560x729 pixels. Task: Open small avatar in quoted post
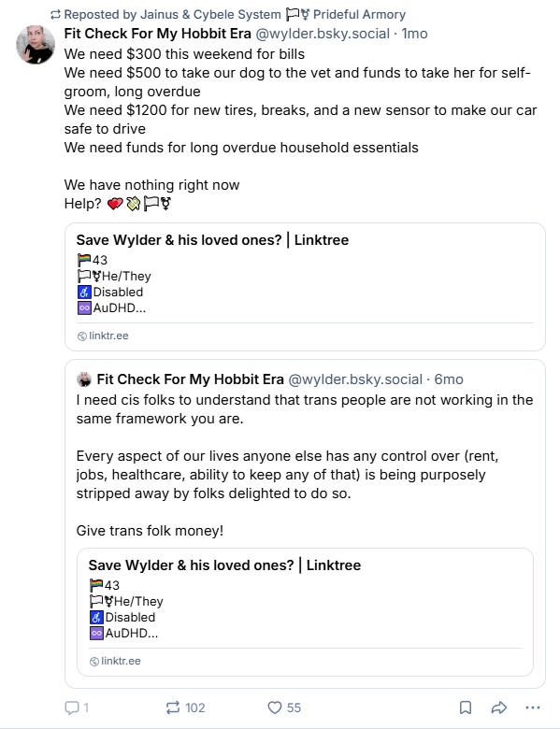coord(84,379)
